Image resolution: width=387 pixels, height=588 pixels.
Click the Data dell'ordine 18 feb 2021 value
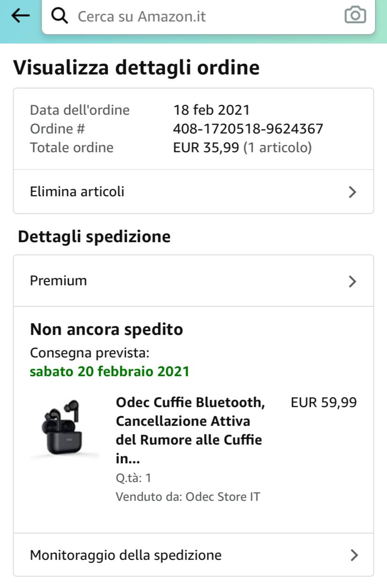point(212,110)
